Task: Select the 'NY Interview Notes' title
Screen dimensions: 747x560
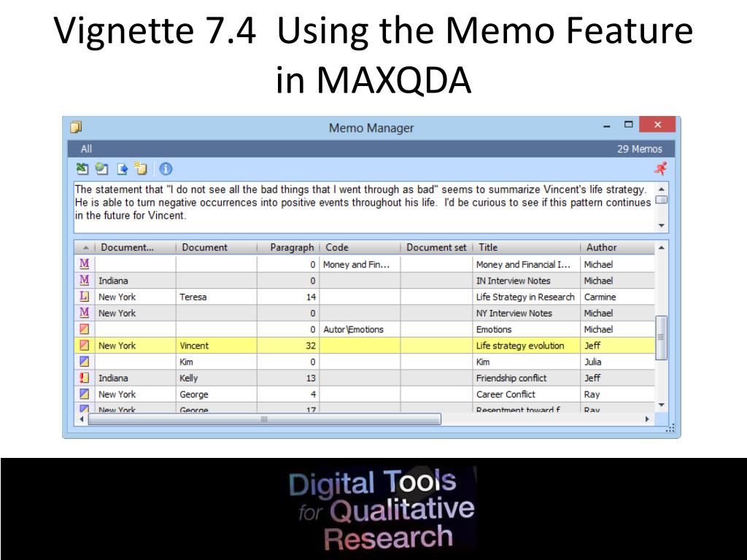Action: click(x=514, y=313)
